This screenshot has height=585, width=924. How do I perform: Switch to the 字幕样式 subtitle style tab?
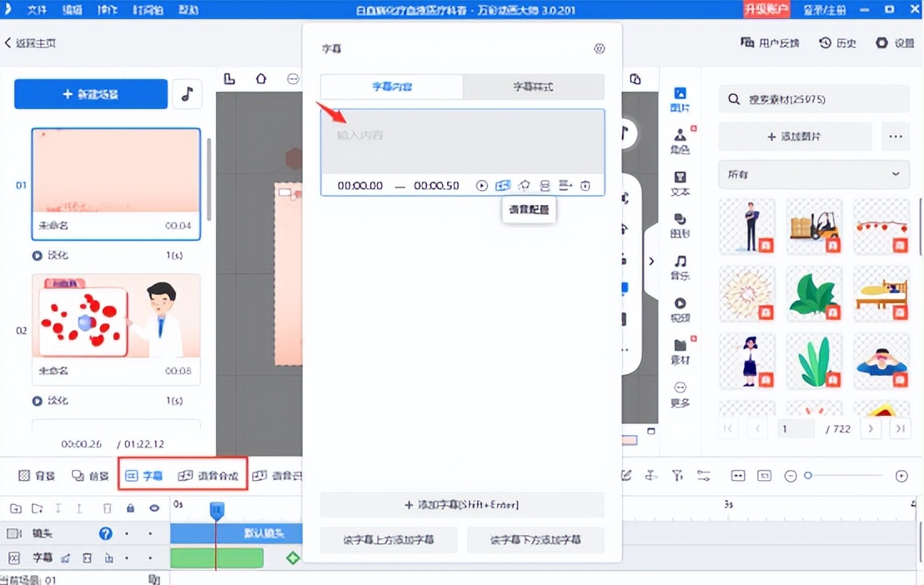[533, 87]
